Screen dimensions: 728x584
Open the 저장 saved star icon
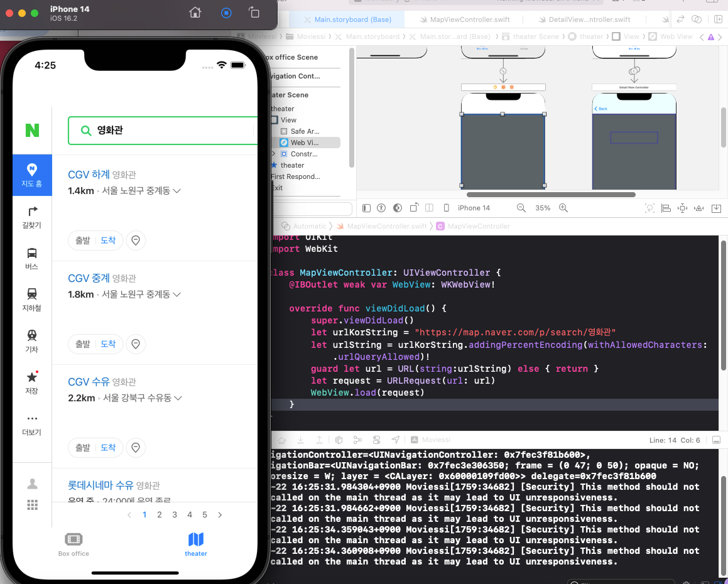click(x=31, y=383)
